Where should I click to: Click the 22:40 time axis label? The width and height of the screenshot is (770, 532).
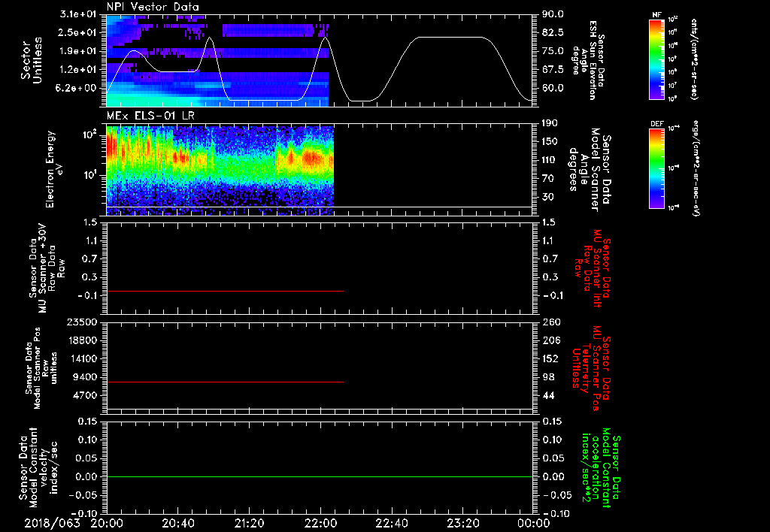coord(391,523)
